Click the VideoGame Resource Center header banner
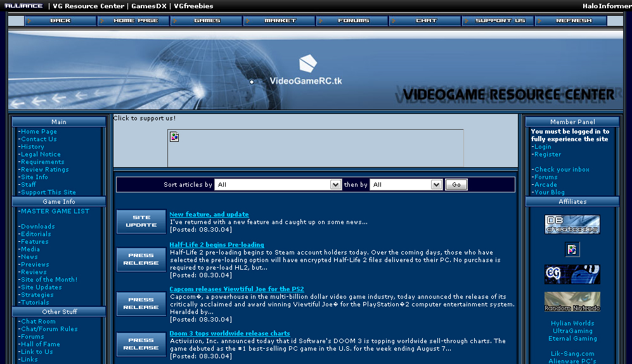Viewport: 632px width, 364px height. click(316, 70)
